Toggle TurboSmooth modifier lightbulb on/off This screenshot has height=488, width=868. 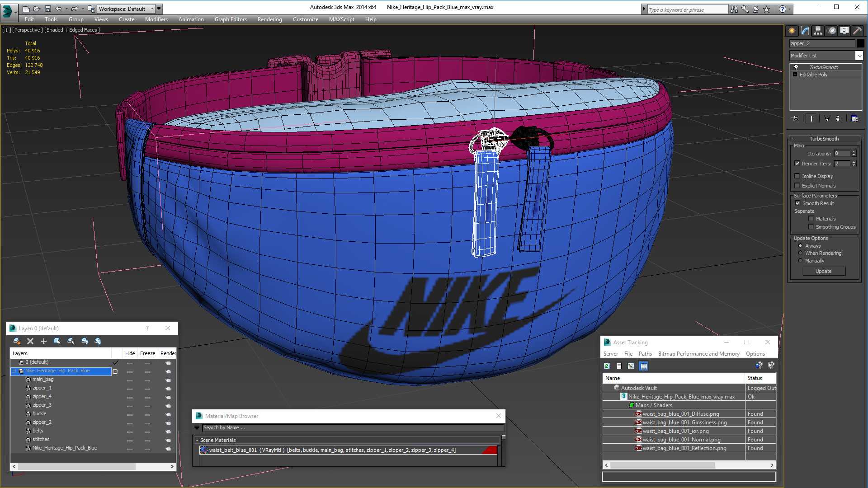pos(796,67)
